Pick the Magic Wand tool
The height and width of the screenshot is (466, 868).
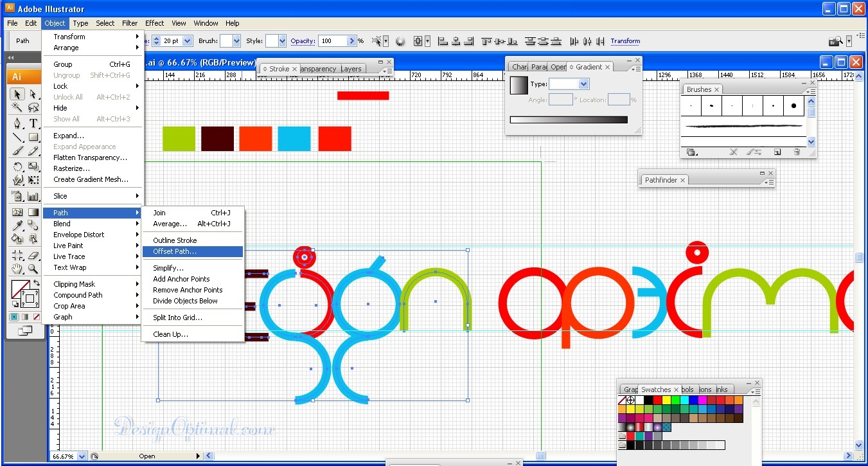[18, 107]
